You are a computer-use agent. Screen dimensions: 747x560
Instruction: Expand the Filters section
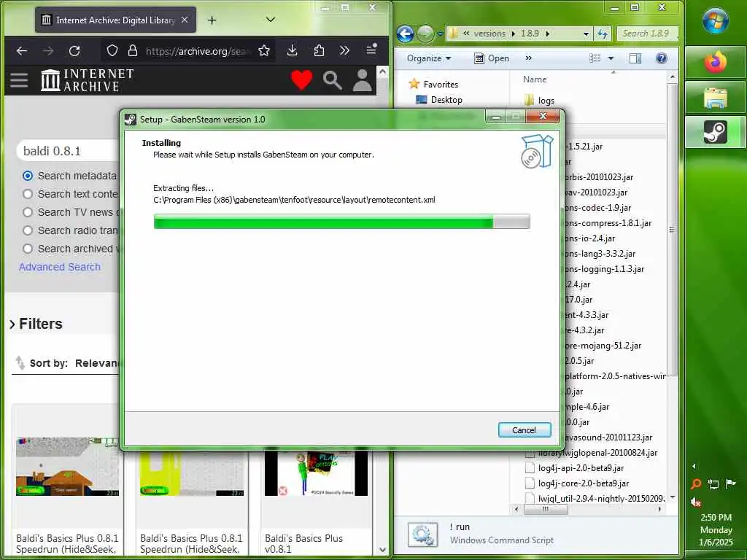click(36, 324)
